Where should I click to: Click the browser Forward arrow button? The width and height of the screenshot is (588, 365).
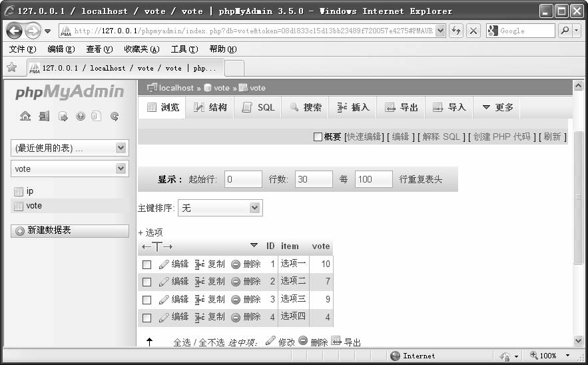coord(33,31)
